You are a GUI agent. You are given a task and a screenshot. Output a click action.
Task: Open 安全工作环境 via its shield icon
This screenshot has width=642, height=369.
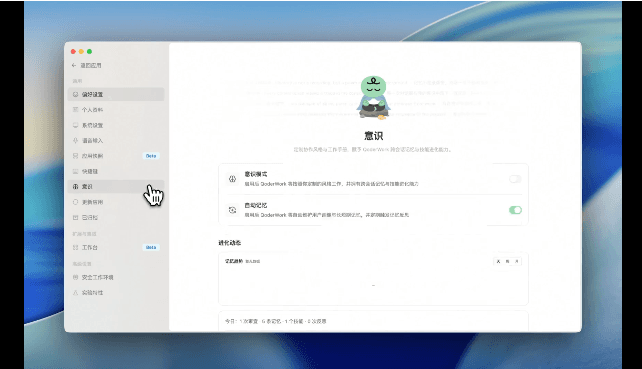[75, 277]
